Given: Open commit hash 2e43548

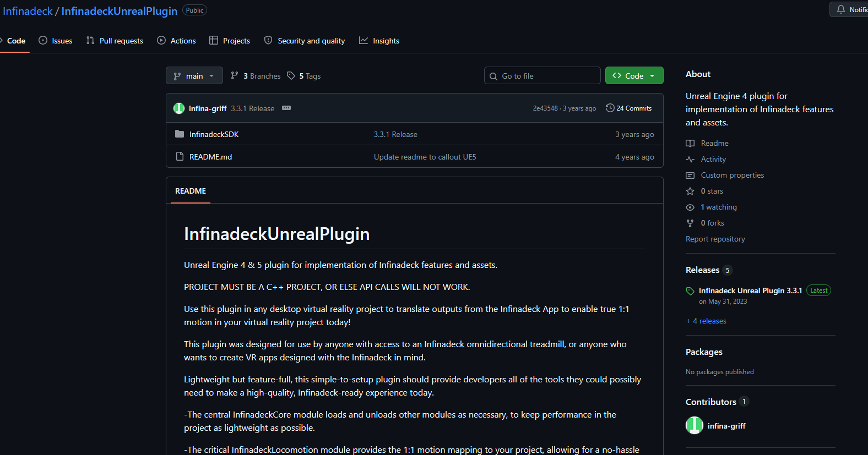Looking at the screenshot, I should click(545, 108).
